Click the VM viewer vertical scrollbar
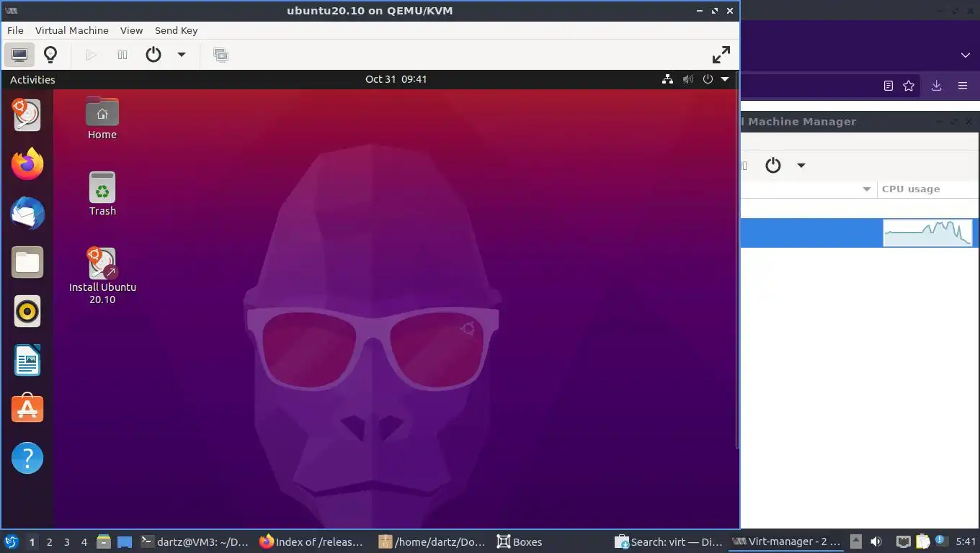Viewport: 980px width, 553px height. 736,259
